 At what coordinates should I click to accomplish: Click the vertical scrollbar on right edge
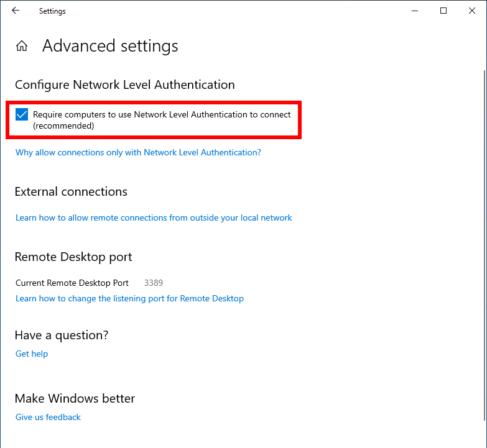pos(485,245)
